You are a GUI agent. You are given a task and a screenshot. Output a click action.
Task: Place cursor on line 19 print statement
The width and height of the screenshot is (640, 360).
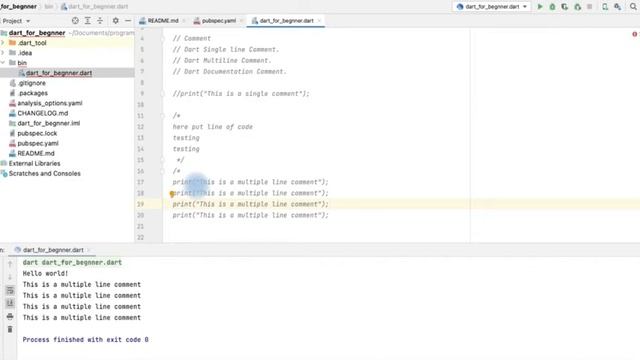pos(250,204)
